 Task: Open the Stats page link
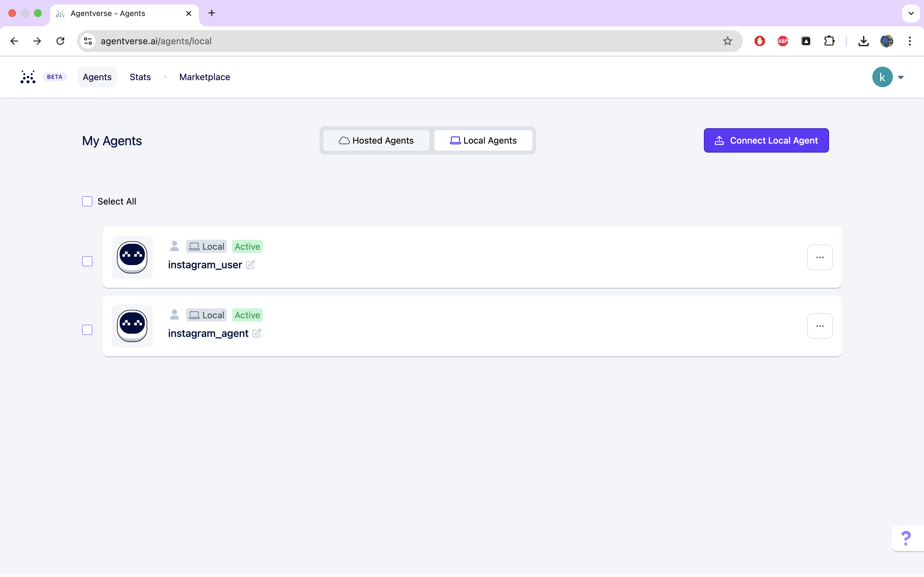[x=140, y=77]
